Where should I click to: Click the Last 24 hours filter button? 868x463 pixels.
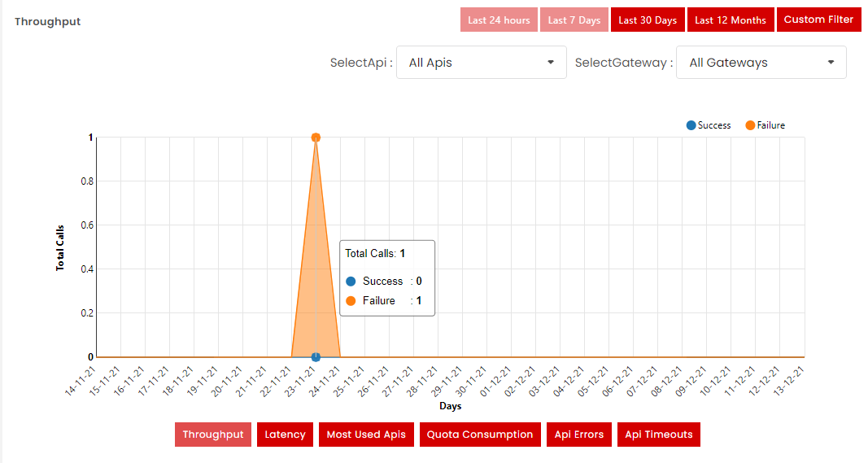click(x=499, y=20)
